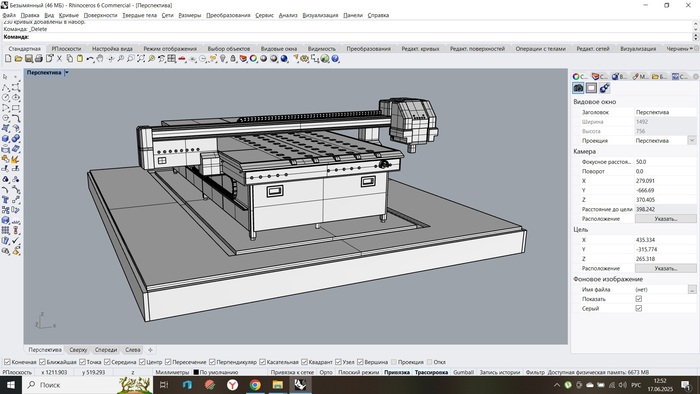
Task: Toggle Gumball in status bar
Action: coord(463,372)
